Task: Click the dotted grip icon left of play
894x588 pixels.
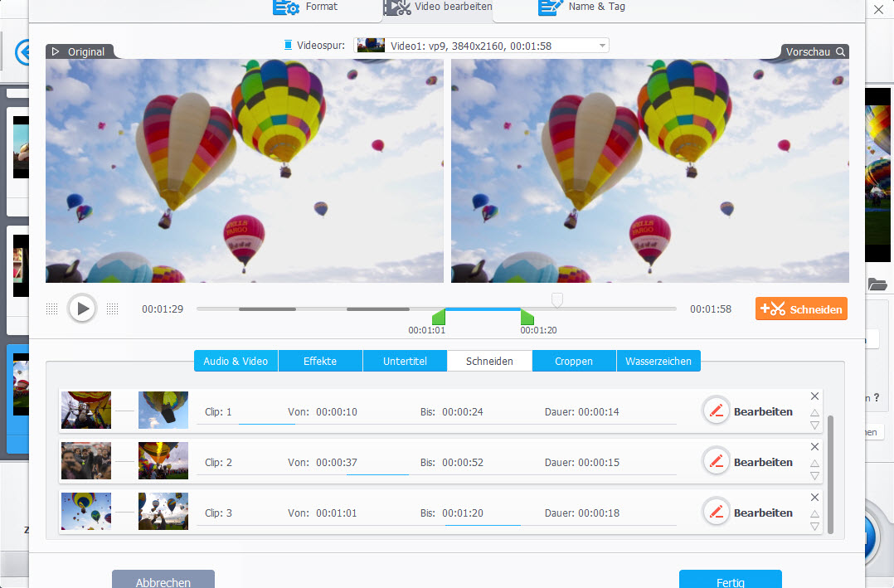Action: (52, 309)
